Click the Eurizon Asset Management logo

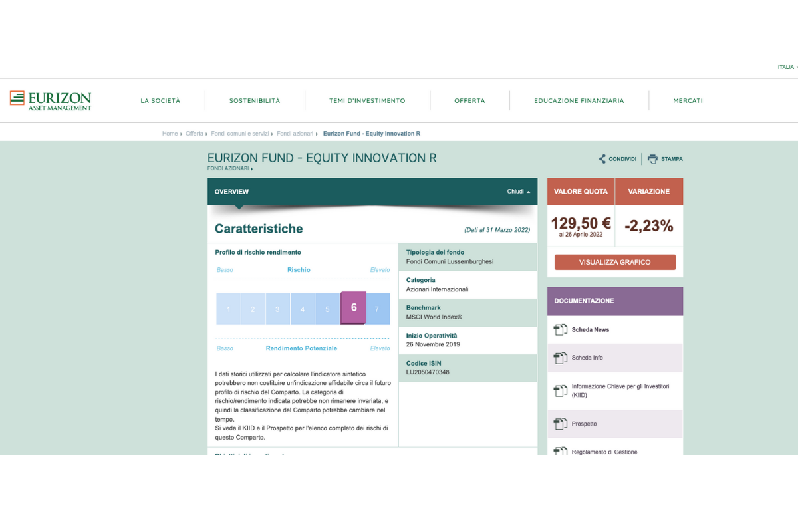[51, 100]
